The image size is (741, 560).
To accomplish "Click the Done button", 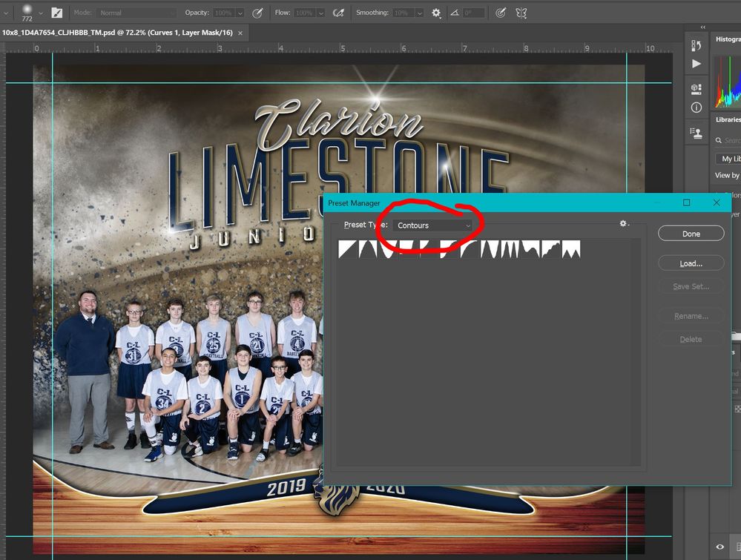I will coord(691,234).
